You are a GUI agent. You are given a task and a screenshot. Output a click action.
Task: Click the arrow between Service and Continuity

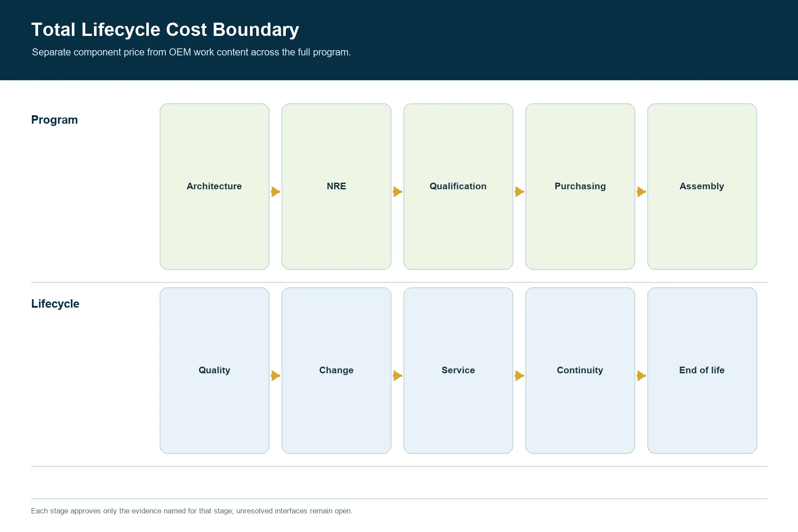click(x=520, y=376)
